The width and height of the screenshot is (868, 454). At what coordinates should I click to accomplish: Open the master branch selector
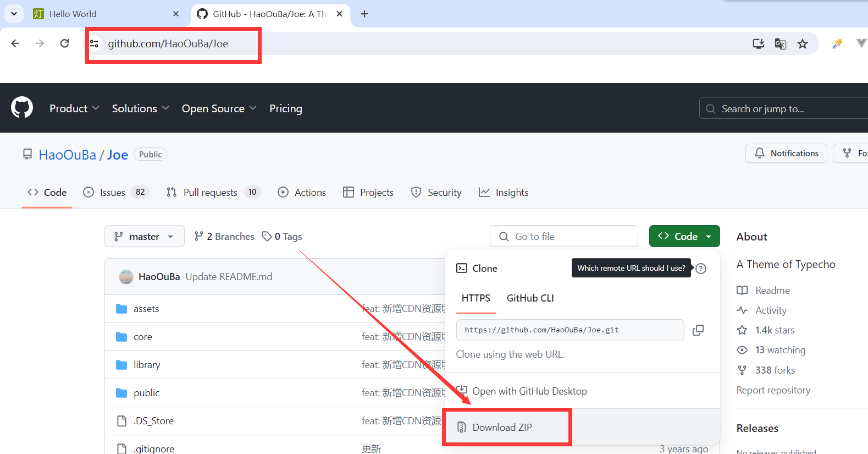(x=145, y=237)
